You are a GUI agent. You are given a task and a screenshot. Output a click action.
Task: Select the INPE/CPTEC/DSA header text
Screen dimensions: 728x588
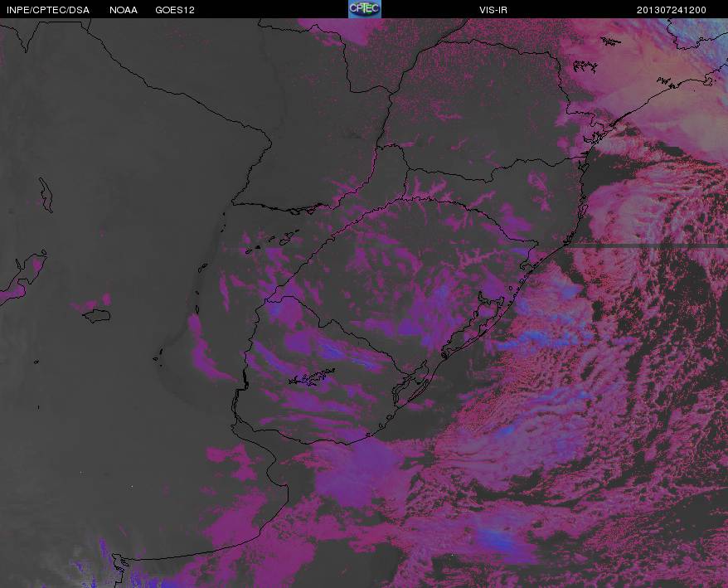48,10
